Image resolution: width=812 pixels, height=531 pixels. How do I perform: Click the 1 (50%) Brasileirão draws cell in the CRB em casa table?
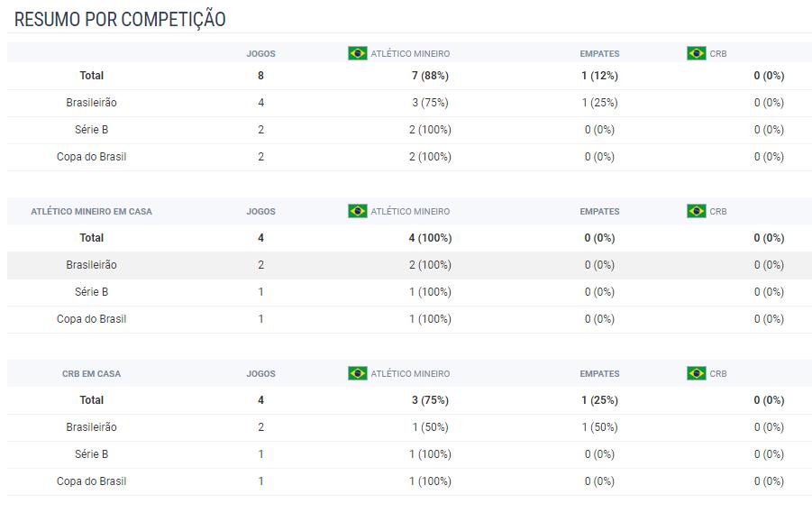(599, 427)
